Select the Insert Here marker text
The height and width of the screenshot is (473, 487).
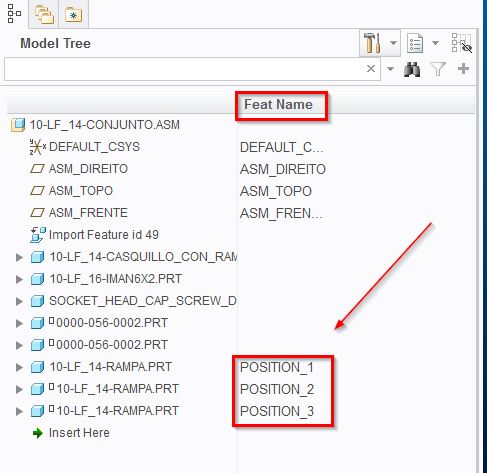click(x=79, y=433)
